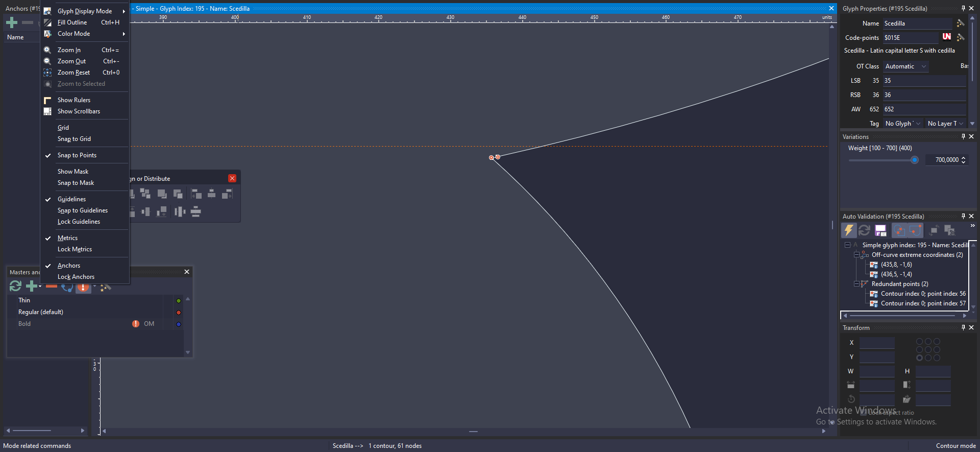Click the green plus in the Anchors panel
The width and height of the screenshot is (980, 452).
tap(12, 22)
